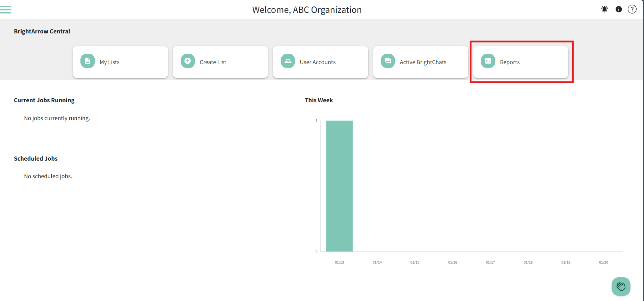Open the Active BrightChats card

(x=421, y=62)
